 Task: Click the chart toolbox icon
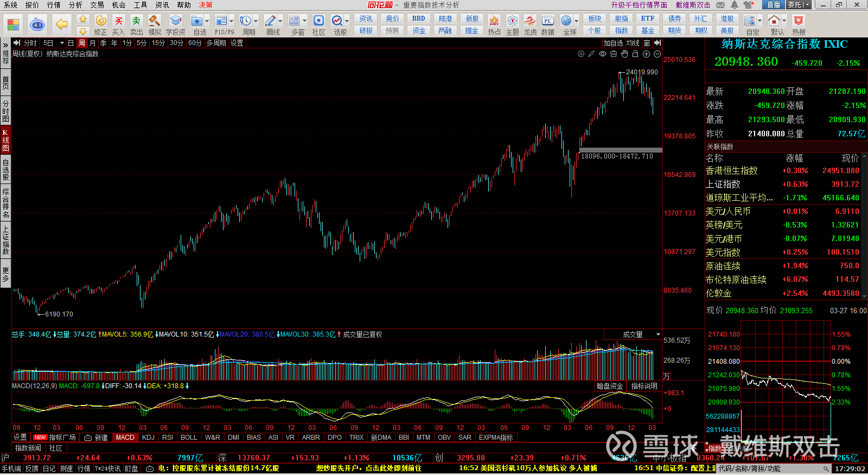coord(614,54)
